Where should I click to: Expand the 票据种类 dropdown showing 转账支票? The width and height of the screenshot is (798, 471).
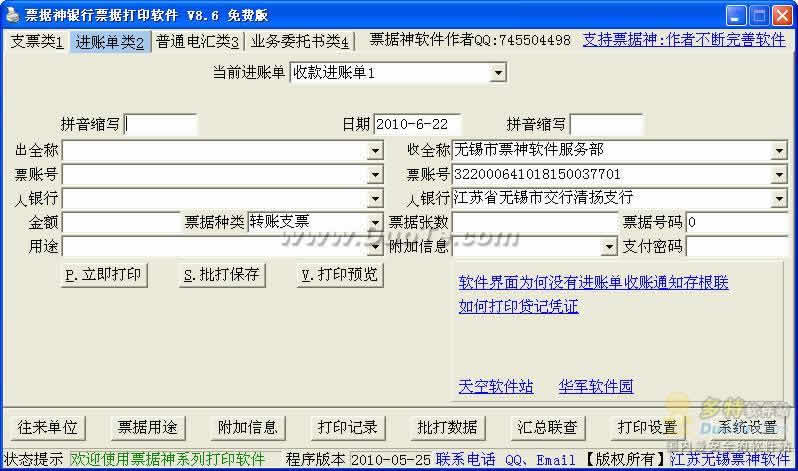(x=375, y=223)
